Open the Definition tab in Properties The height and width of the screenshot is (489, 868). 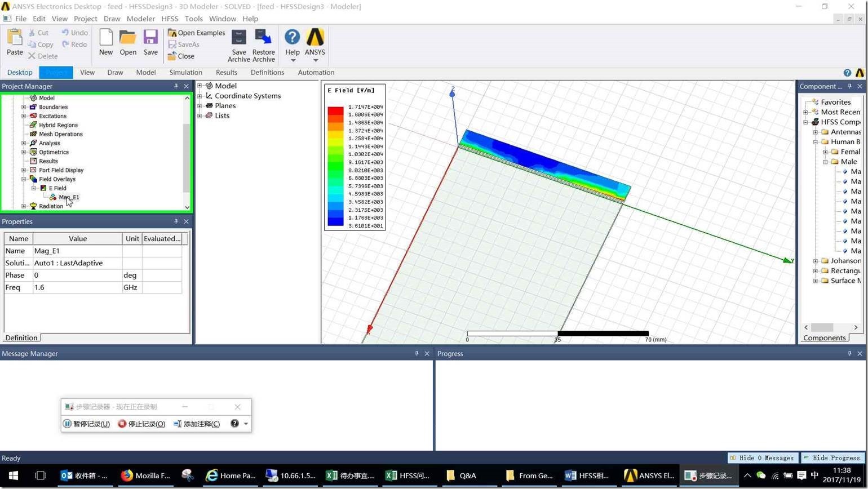[21, 338]
